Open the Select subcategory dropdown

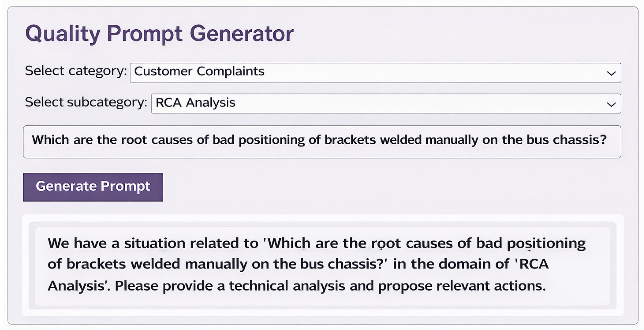[x=386, y=103]
